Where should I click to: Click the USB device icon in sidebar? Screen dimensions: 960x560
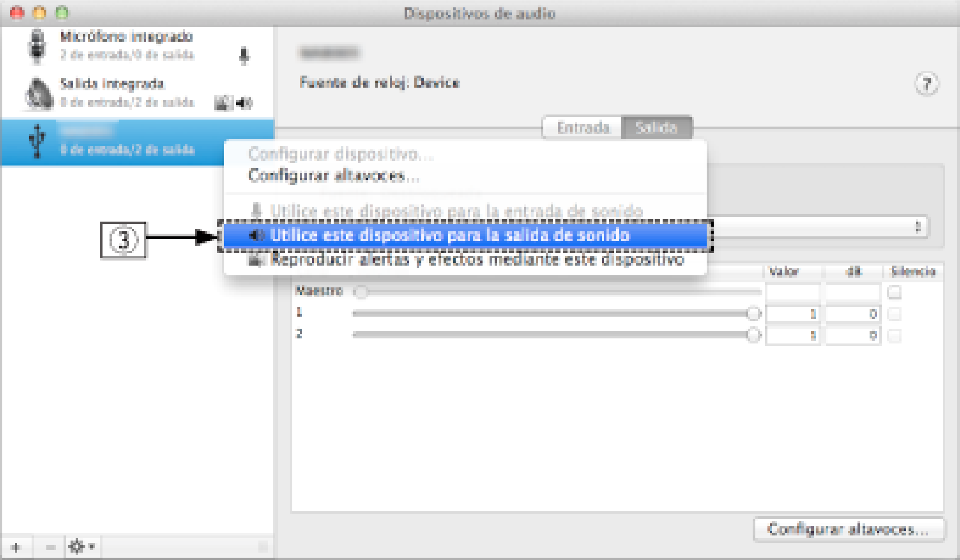click(x=37, y=141)
